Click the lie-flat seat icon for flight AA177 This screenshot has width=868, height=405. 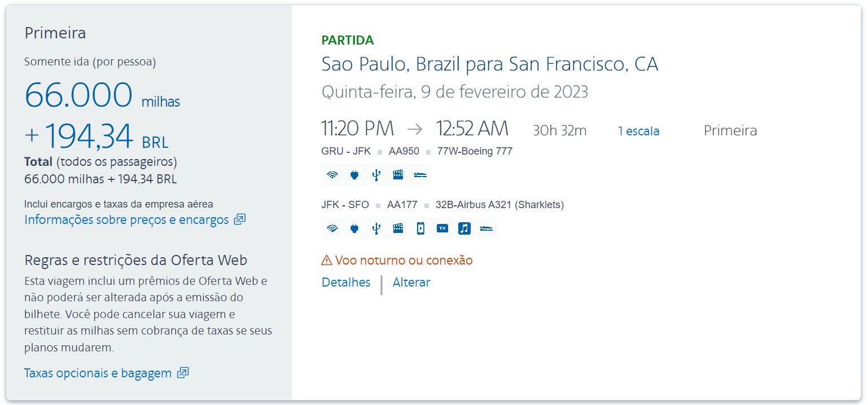pos(486,228)
